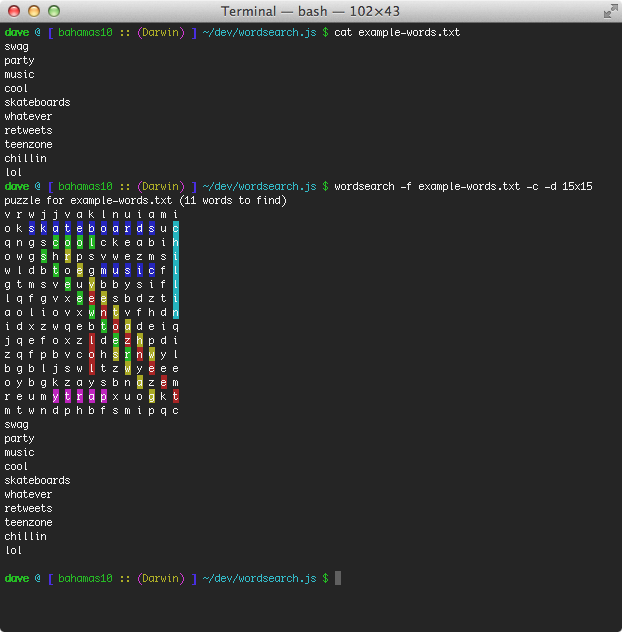Viewport: 622px width, 632px height.
Task: Click the green highlighted 'cool' in the puzzle grid
Action: (x=74, y=242)
